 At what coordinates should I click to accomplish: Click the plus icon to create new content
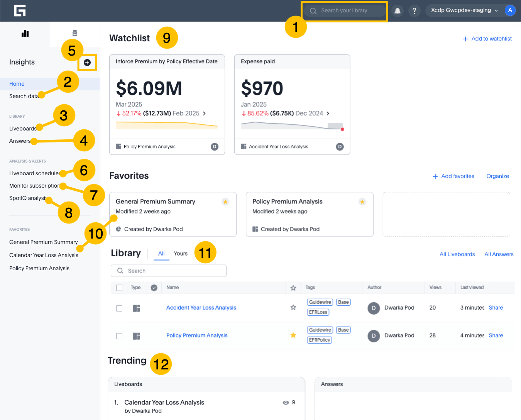point(87,63)
